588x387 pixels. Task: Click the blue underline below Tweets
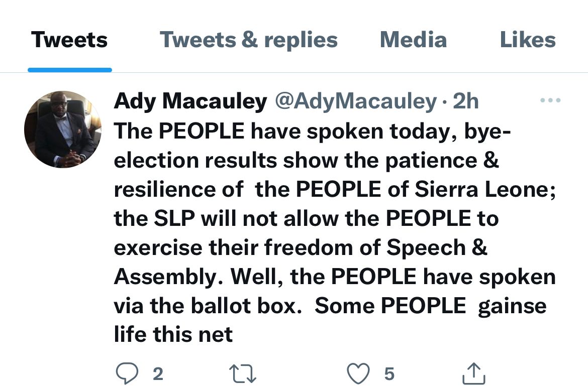(x=69, y=70)
